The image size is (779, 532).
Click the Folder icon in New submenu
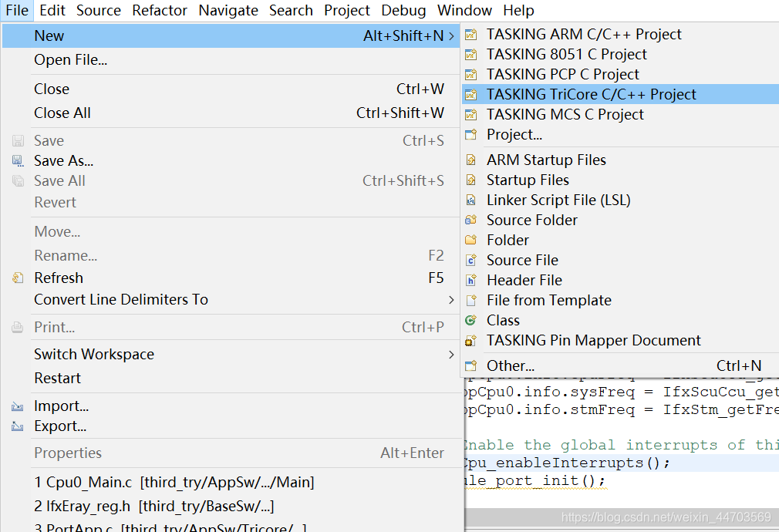pos(470,241)
